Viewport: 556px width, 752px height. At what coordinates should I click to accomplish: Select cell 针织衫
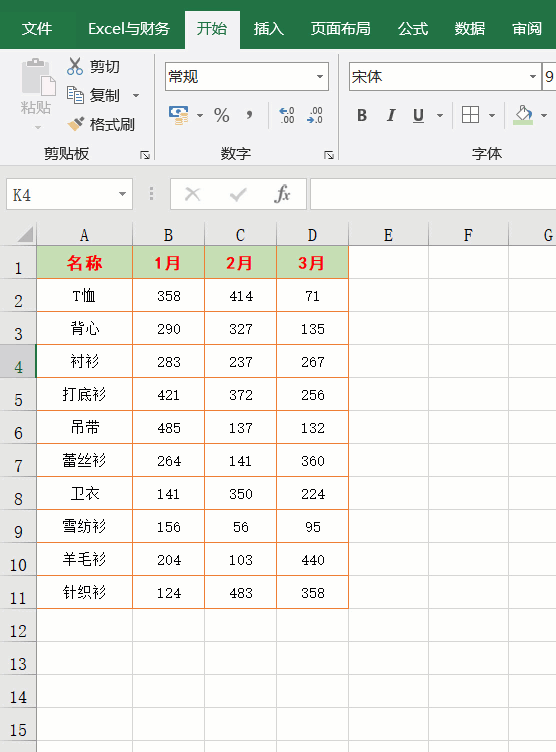pos(84,592)
